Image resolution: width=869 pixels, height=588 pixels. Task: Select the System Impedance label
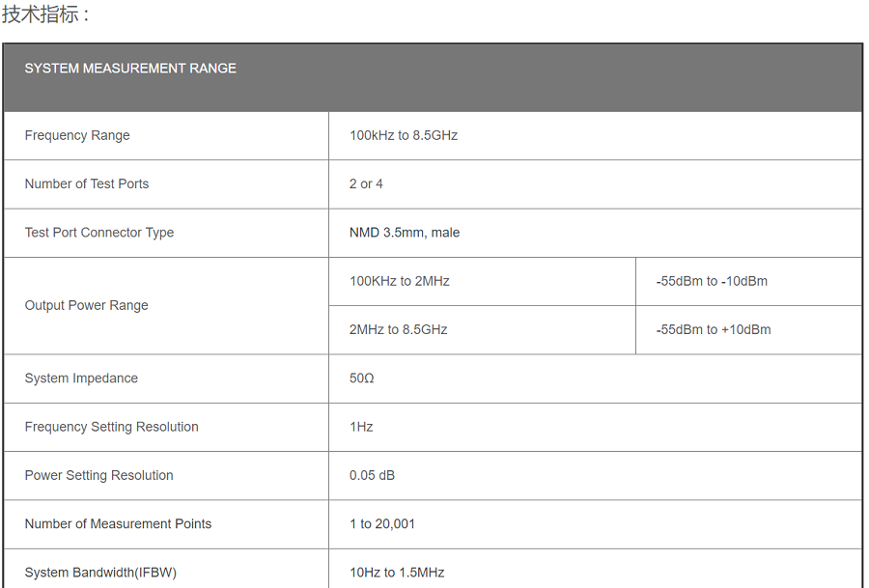pos(81,378)
